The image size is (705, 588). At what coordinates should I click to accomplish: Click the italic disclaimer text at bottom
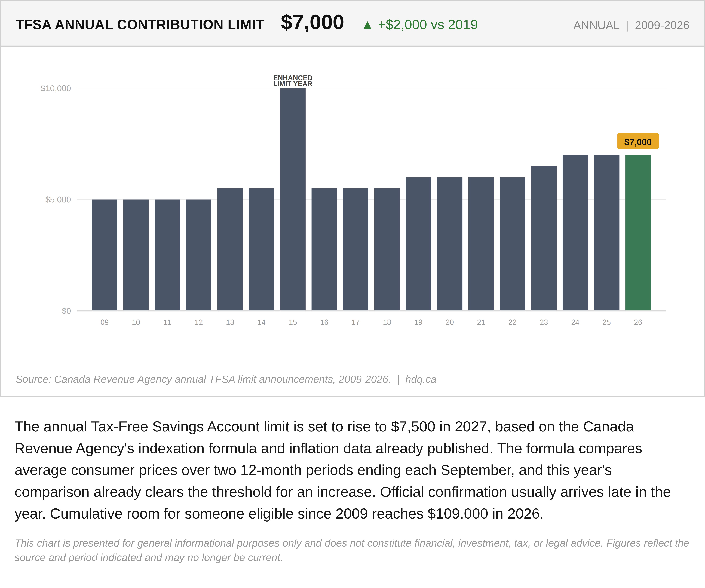352,550
